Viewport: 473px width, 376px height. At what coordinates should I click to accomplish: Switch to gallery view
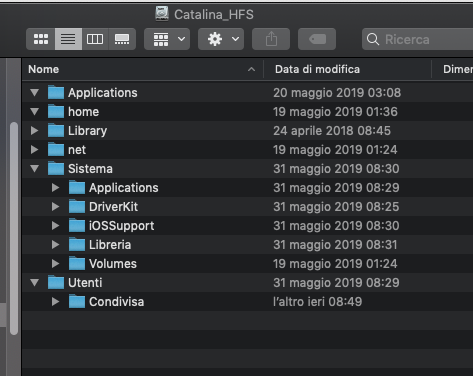point(122,39)
